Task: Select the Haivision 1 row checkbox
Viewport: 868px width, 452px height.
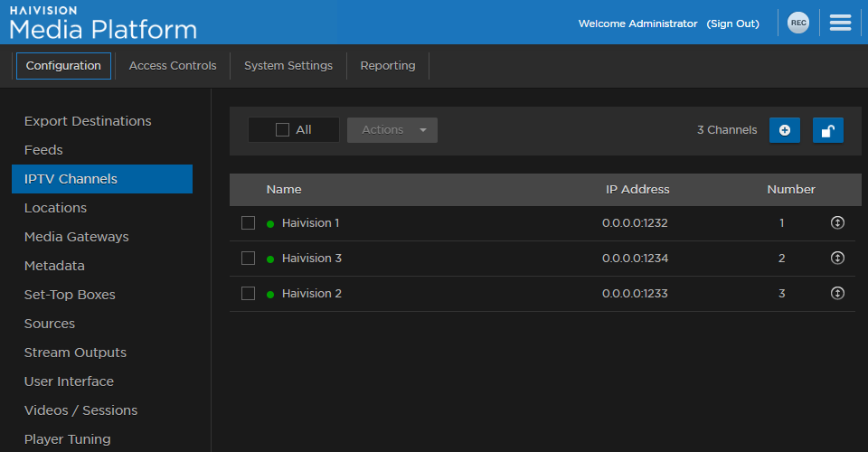Action: tap(248, 223)
